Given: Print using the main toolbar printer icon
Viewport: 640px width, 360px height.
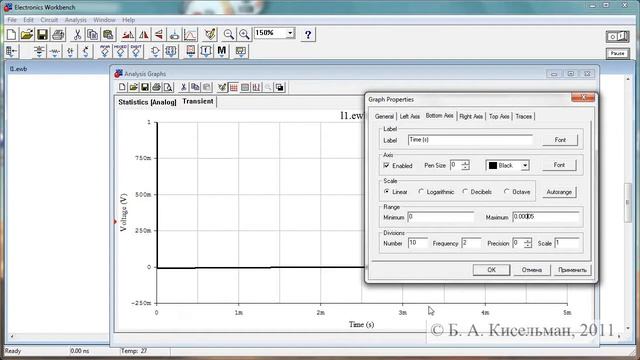Looking at the screenshot, I should pos(58,35).
